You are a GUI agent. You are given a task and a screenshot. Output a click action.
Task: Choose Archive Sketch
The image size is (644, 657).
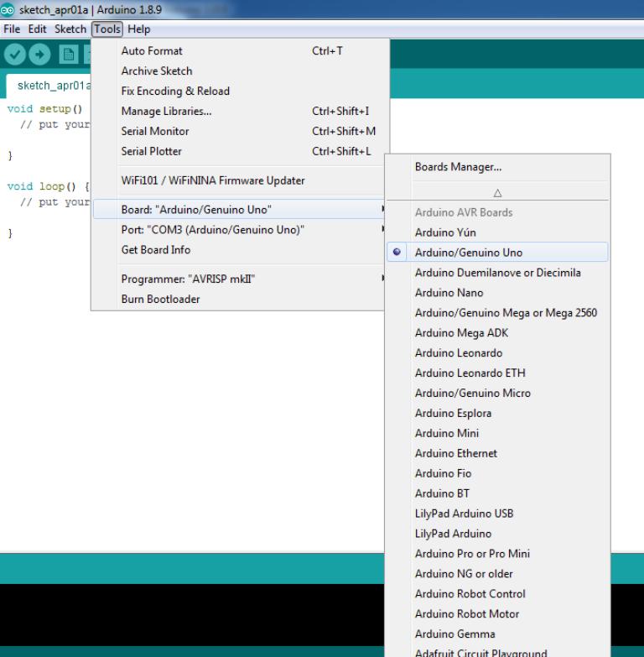[x=239, y=70]
